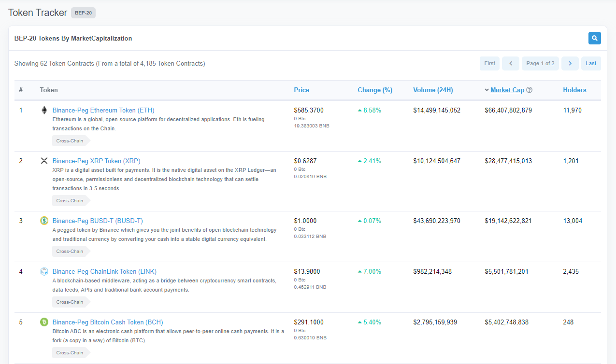
Task: Click the BCH price $291.1000
Action: click(309, 322)
